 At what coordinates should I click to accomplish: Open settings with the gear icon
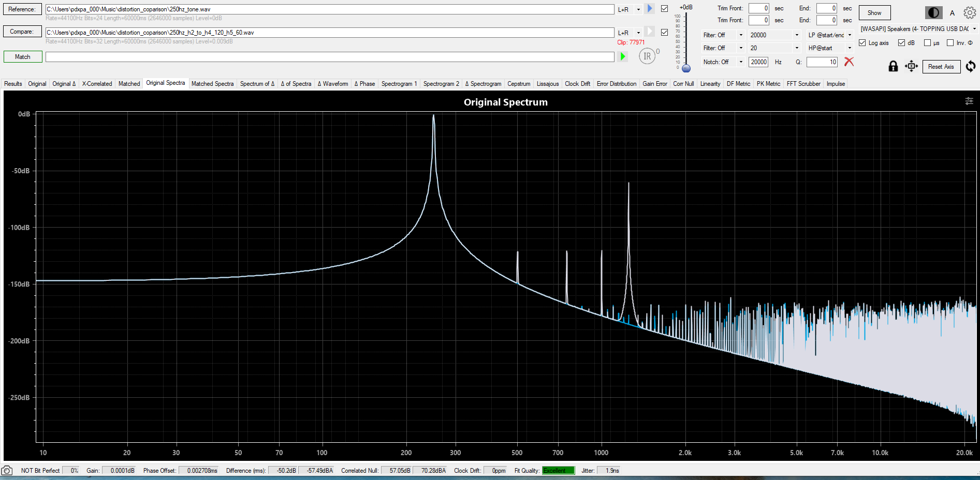(x=970, y=13)
